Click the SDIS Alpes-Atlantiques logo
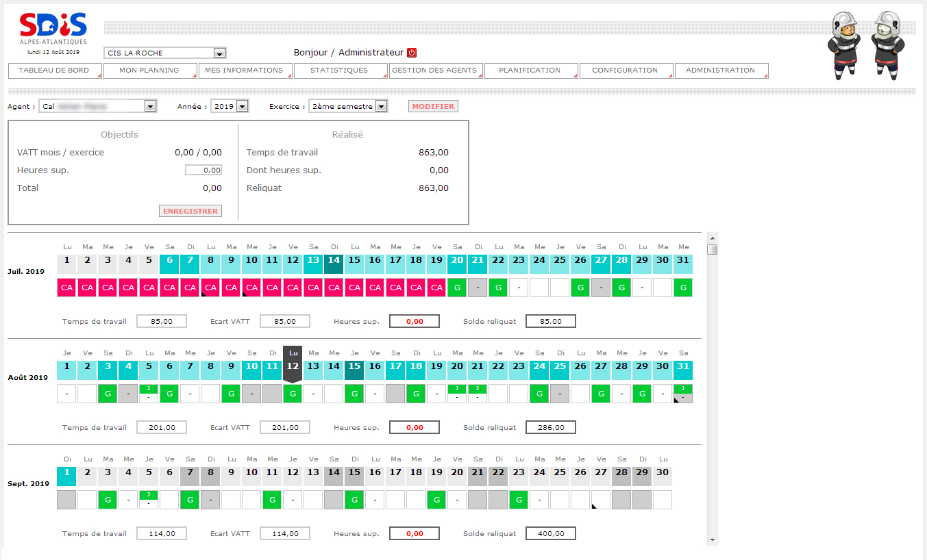Image resolution: width=927 pixels, height=560 pixels. 53,29
